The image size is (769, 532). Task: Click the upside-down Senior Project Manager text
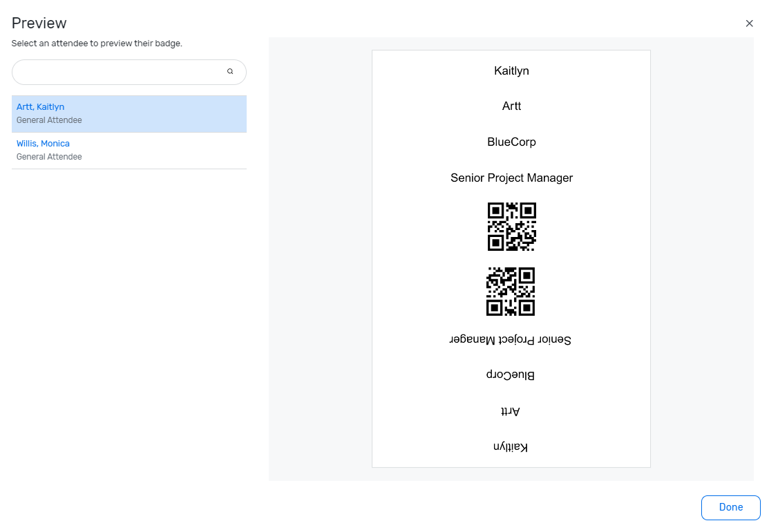coord(511,340)
